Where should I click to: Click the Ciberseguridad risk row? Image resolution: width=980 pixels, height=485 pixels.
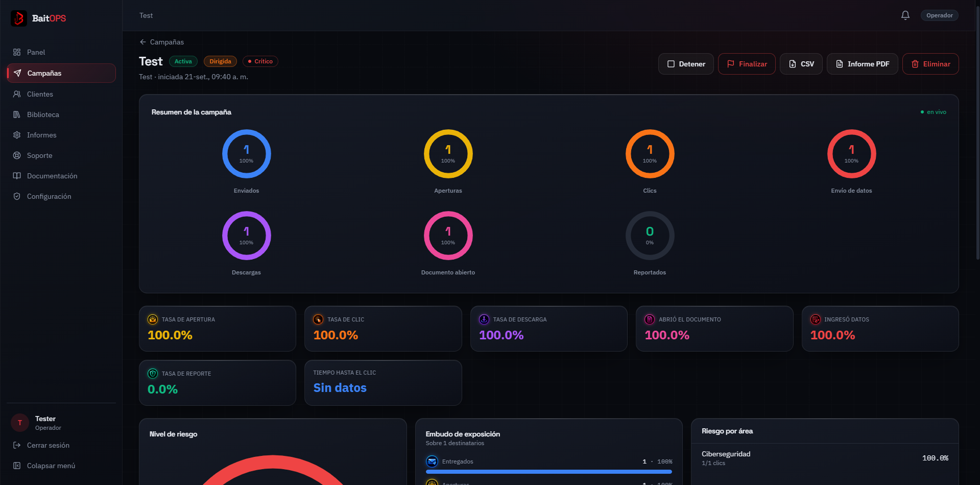click(825, 458)
